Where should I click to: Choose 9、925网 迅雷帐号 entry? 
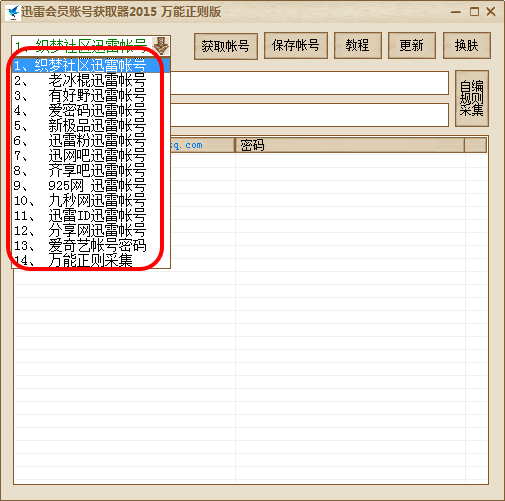tap(91, 185)
